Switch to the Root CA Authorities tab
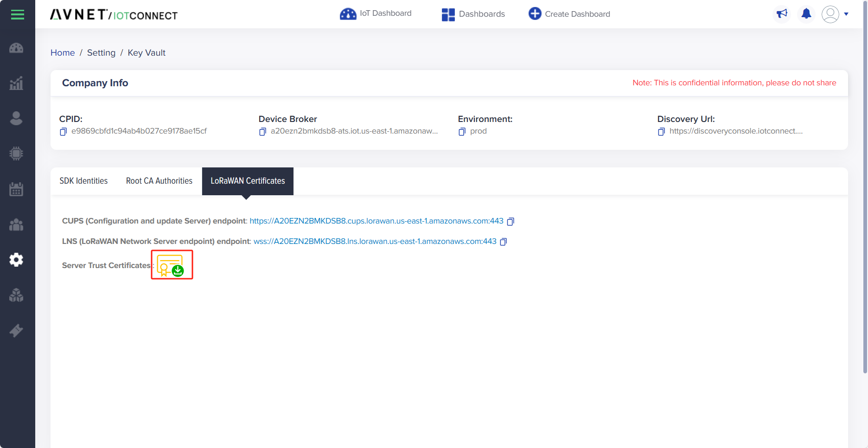Viewport: 868px width, 448px height. pos(159,181)
